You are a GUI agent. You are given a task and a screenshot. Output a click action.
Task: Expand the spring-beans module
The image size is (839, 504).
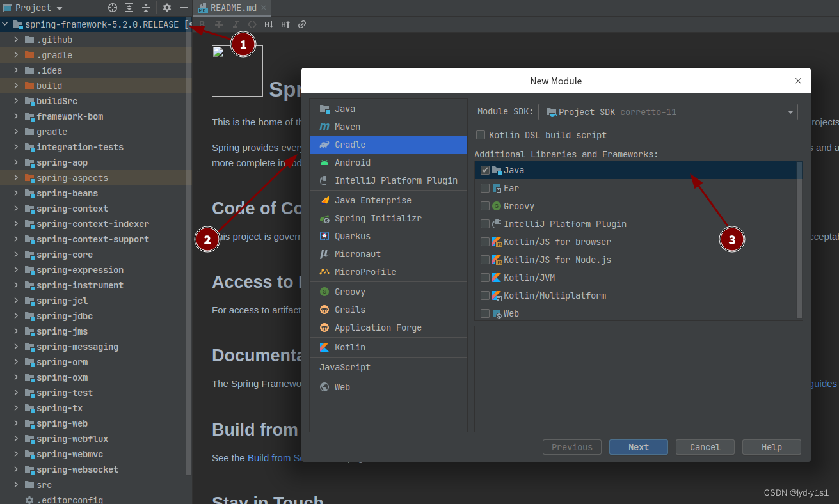pyautogui.click(x=16, y=193)
